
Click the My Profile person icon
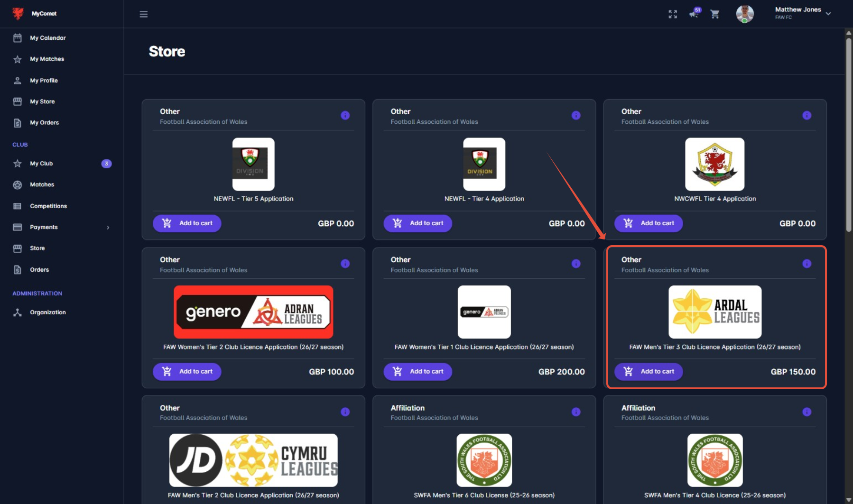pos(18,81)
